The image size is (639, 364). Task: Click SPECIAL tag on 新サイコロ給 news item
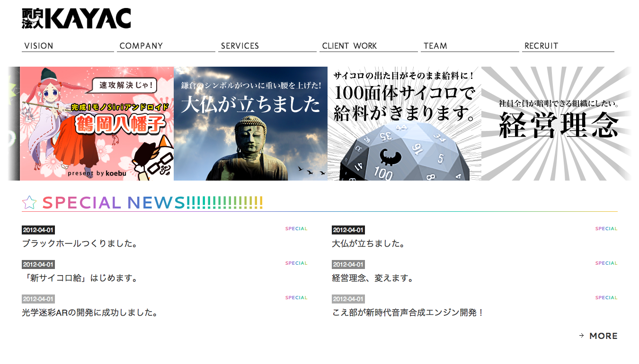point(296,263)
